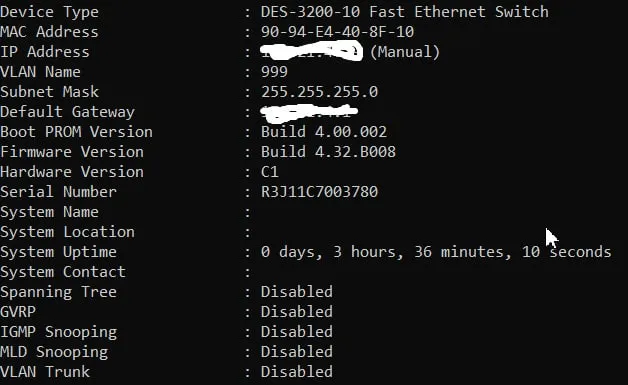Click the IGMP Snooping Disabled status
This screenshot has height=385, width=628.
point(297,331)
